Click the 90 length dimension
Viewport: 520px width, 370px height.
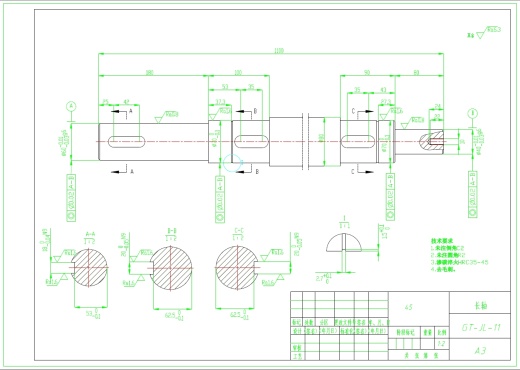(367, 72)
